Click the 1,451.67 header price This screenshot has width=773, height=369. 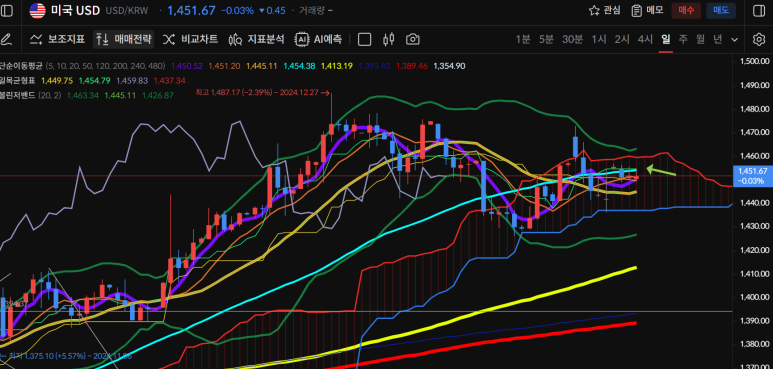[x=191, y=10]
